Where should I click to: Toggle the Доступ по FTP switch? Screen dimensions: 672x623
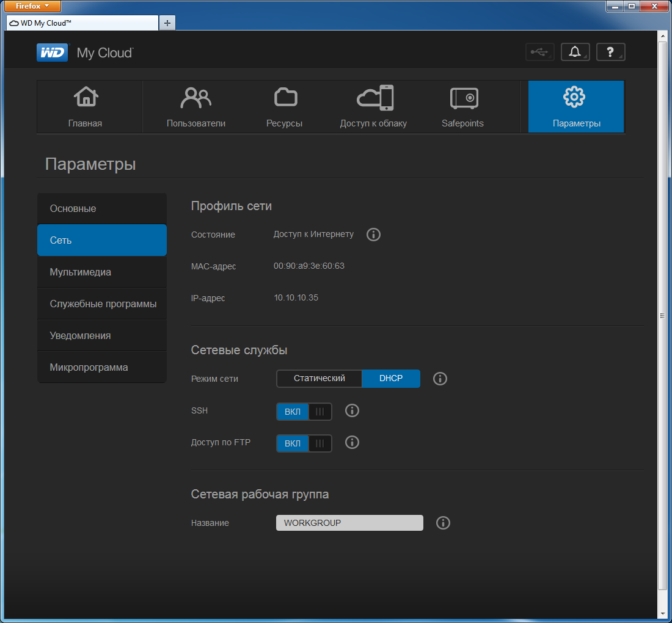tap(304, 443)
